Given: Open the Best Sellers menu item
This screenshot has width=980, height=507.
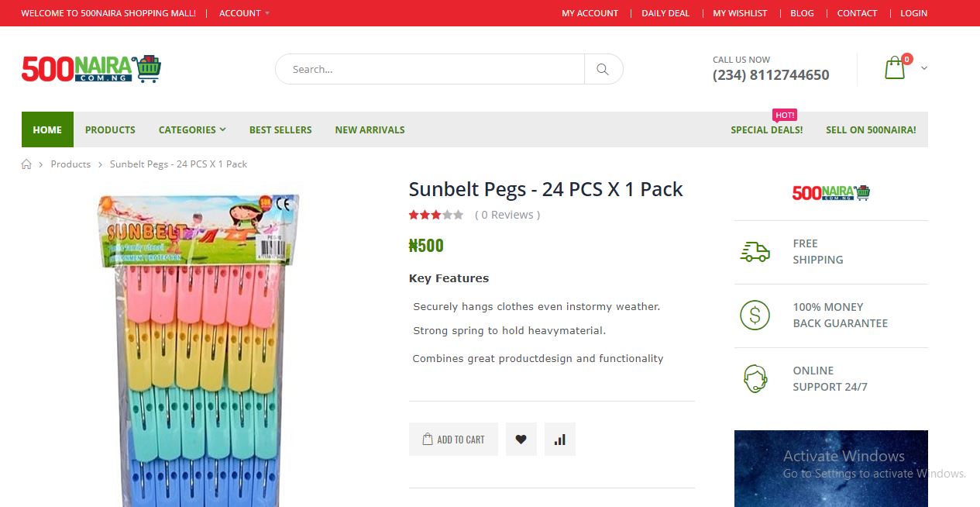Looking at the screenshot, I should tap(280, 129).
